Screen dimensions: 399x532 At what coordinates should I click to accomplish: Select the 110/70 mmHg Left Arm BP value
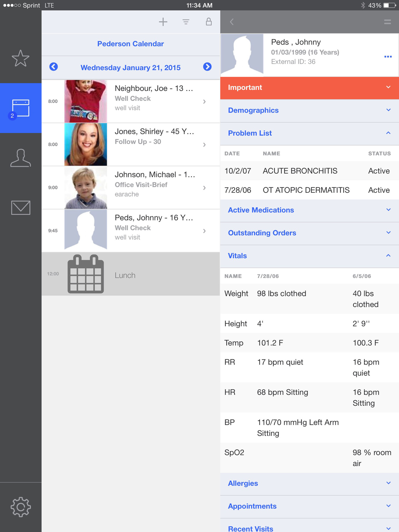[298, 428]
